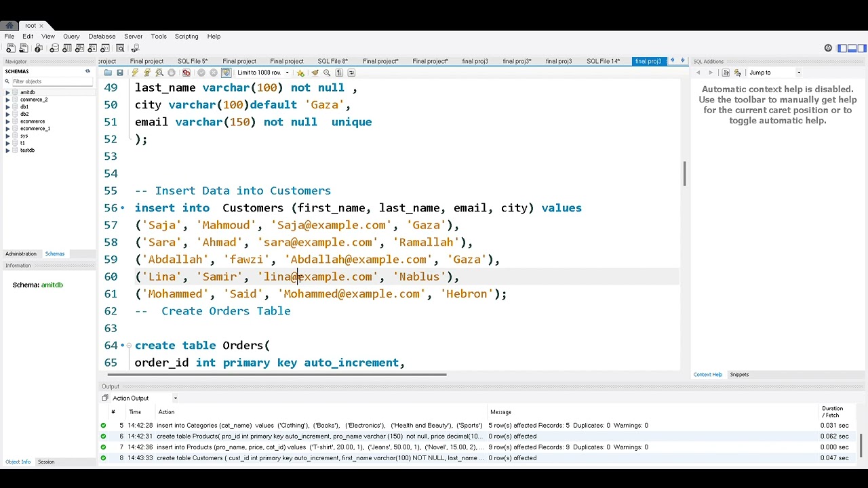Get context help manually icon

point(738,73)
